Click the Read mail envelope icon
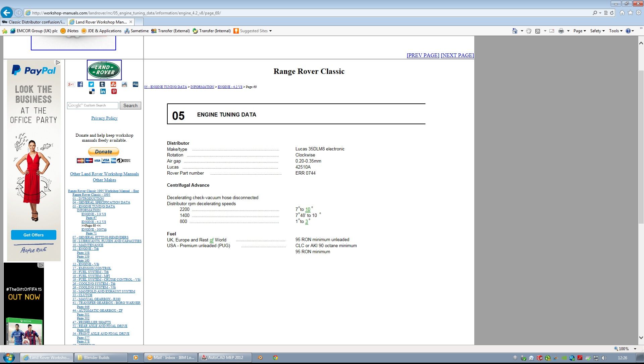Screen dimensions: 644x364 point(552,31)
